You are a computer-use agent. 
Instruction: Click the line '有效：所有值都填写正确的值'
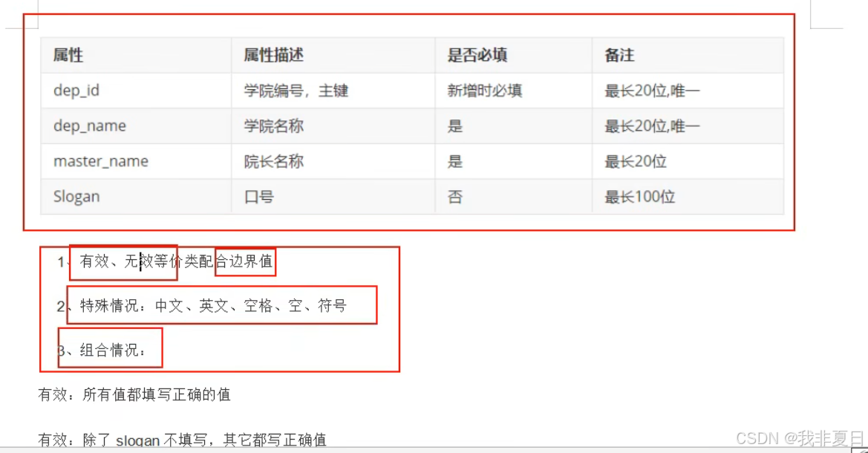(134, 394)
